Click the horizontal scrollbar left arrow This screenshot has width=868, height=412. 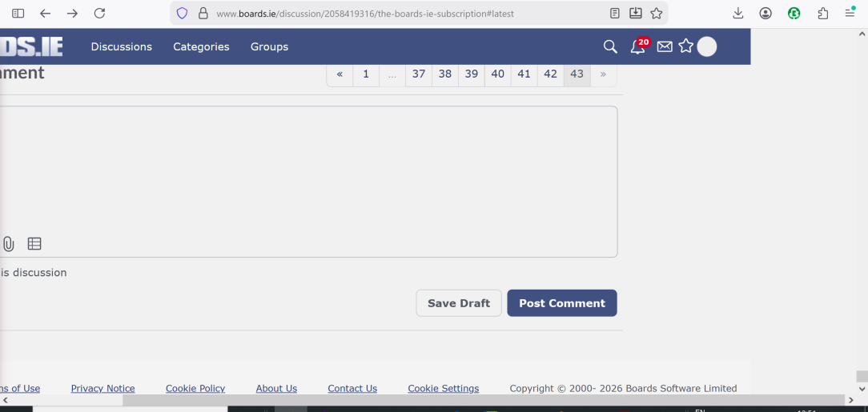click(x=5, y=400)
